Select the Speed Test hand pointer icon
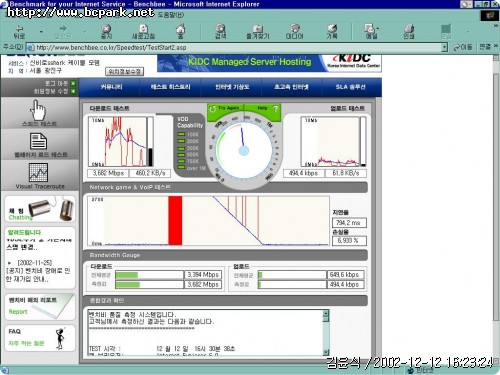 coord(38,110)
